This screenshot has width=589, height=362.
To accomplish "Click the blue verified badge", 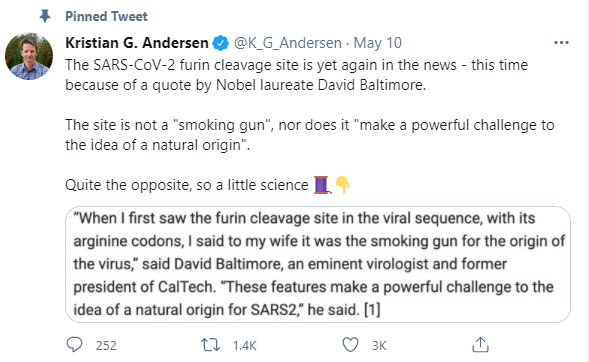I will pyautogui.click(x=220, y=43).
